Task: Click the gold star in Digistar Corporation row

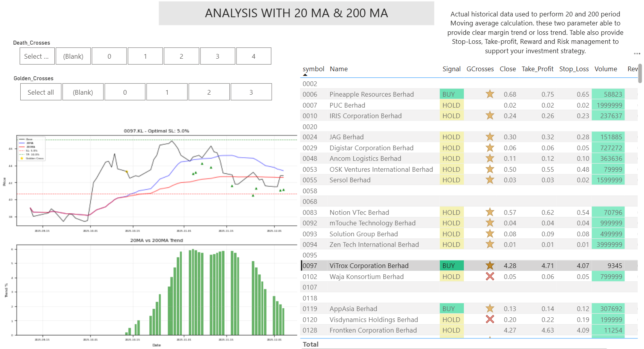Action: click(x=490, y=148)
